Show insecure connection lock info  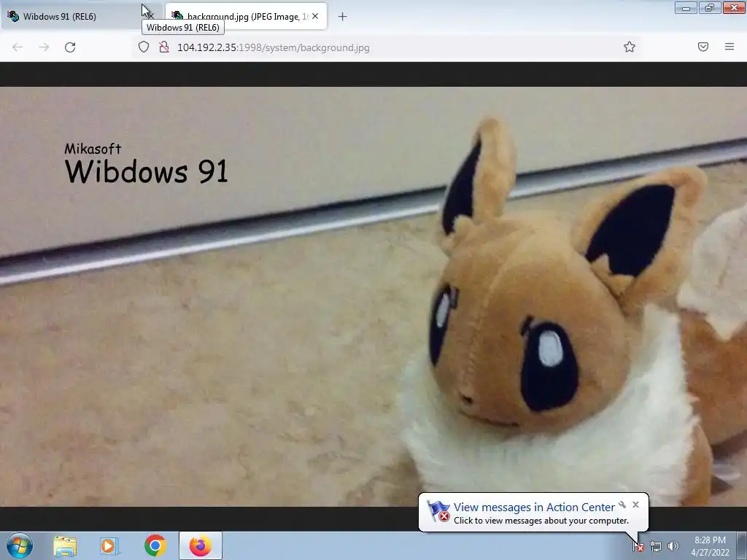point(164,47)
